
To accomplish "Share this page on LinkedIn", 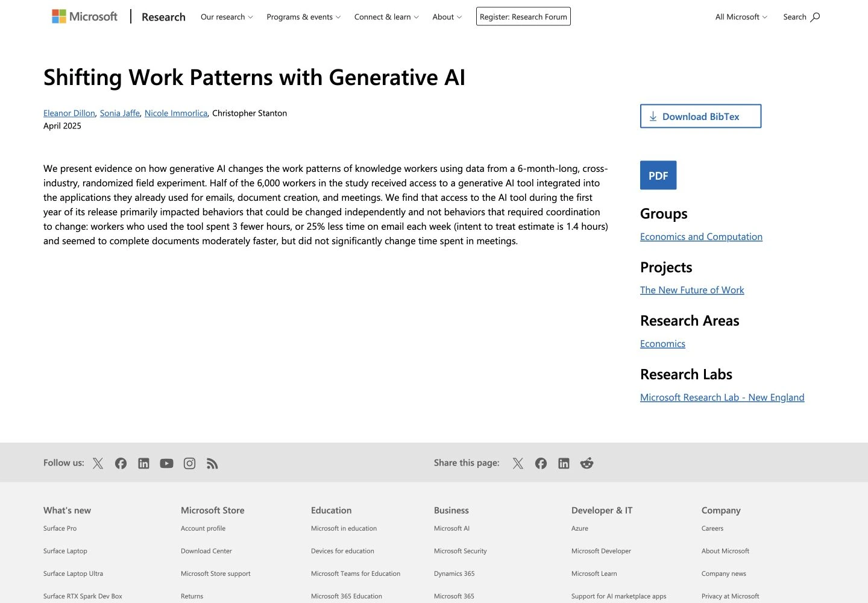I will [x=564, y=463].
